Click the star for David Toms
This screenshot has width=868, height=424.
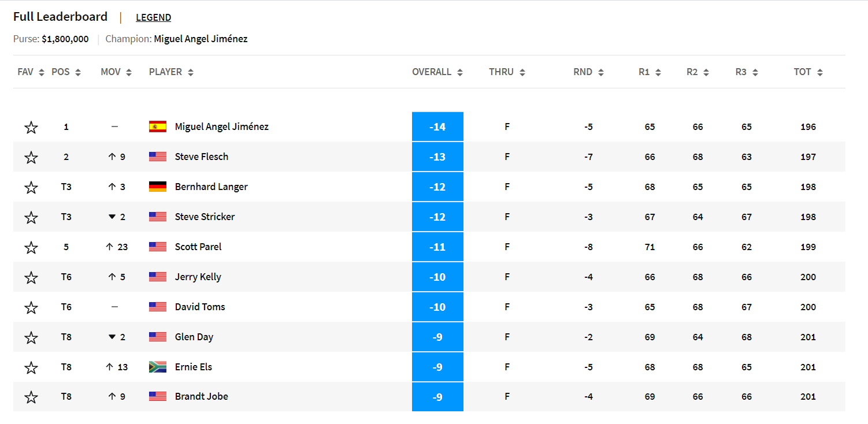point(31,307)
